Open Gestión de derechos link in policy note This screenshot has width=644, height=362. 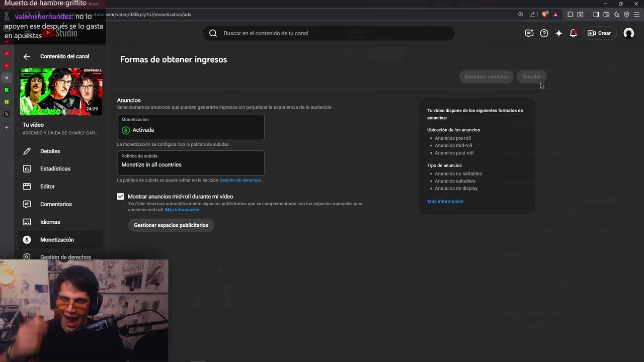(240, 180)
